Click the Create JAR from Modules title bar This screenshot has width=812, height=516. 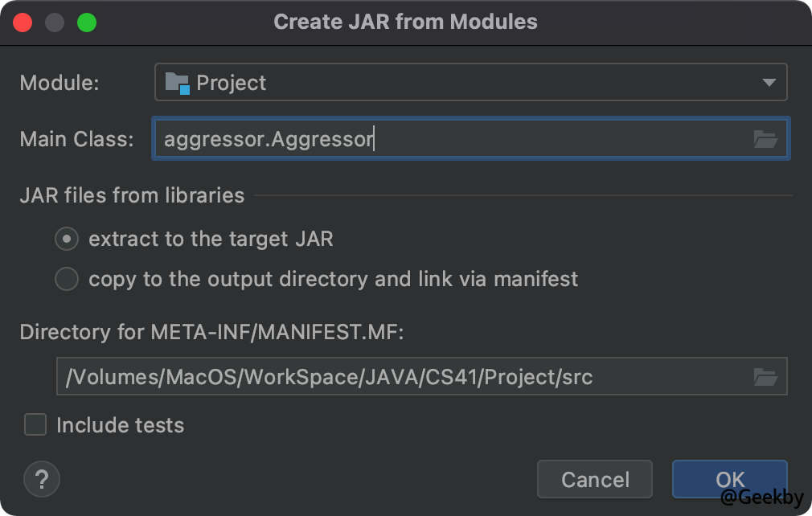pos(405,22)
